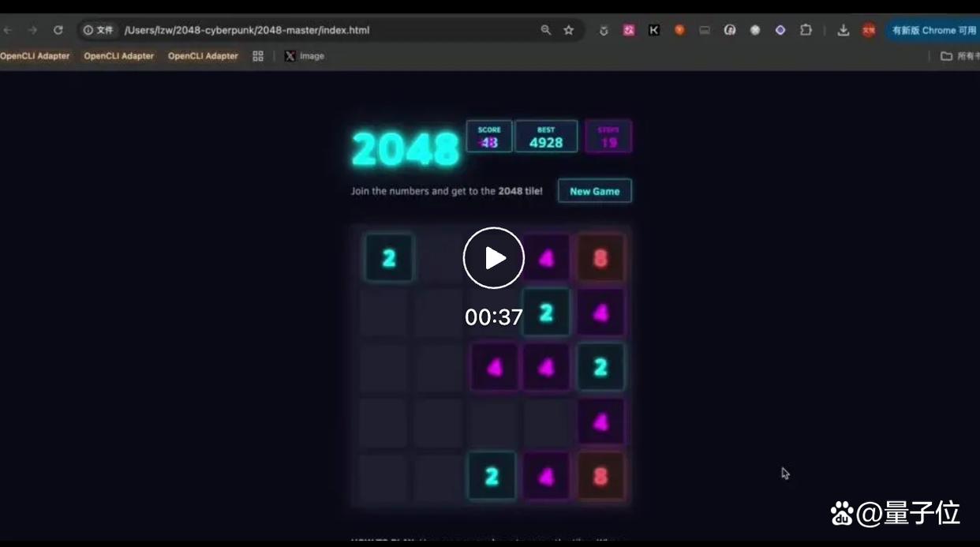Image resolution: width=980 pixels, height=547 pixels.
Task: Play the video with the center play button
Action: 494,258
